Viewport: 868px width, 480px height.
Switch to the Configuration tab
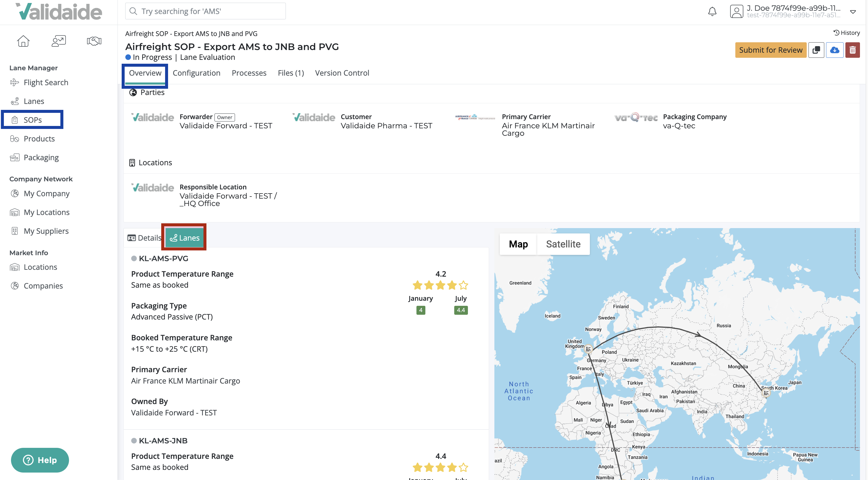[x=196, y=73]
